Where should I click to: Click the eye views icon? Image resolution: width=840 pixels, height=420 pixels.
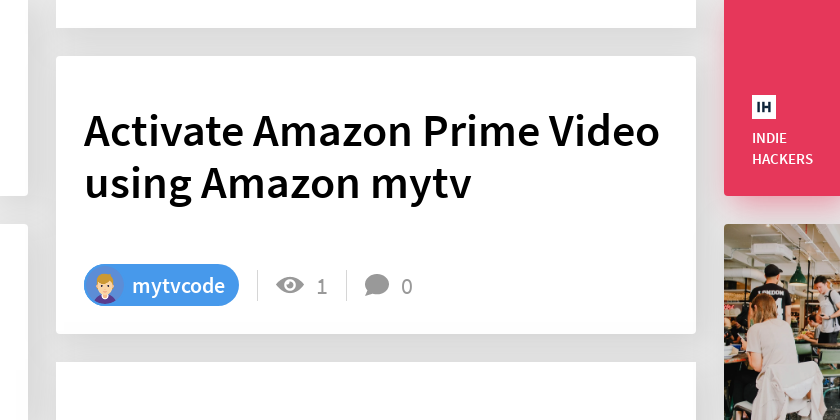(x=290, y=284)
